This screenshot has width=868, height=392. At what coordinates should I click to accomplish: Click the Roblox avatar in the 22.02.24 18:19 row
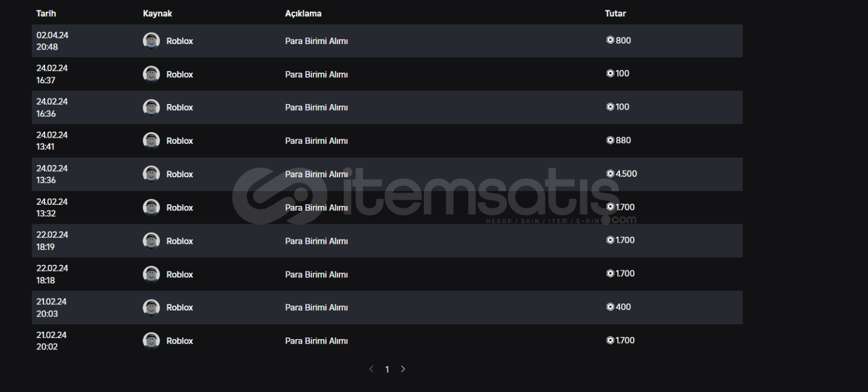pos(151,241)
